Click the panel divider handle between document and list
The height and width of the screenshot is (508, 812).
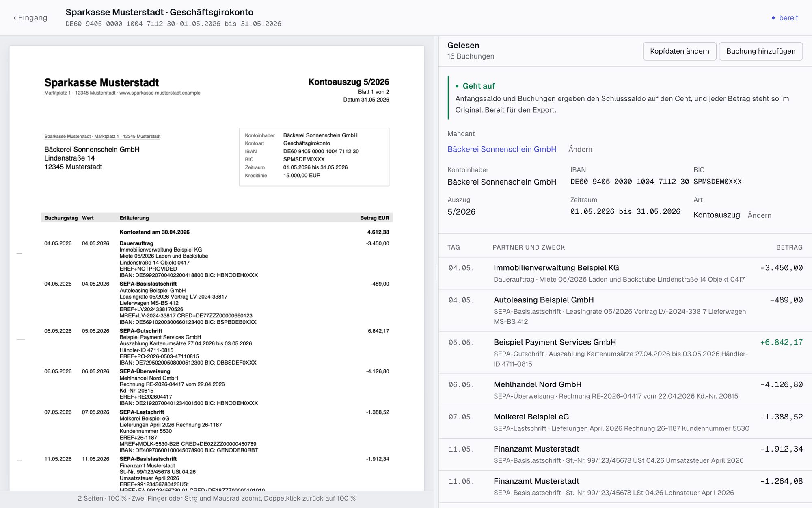pos(436,272)
